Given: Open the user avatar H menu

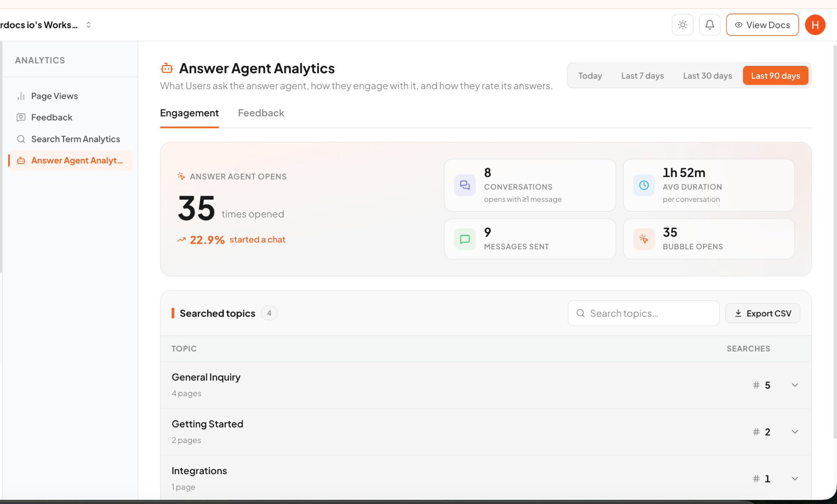Looking at the screenshot, I should coord(815,25).
